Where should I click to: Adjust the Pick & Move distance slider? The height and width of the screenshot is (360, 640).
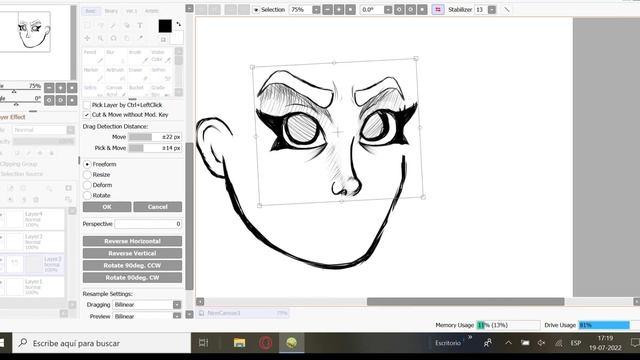155,148
